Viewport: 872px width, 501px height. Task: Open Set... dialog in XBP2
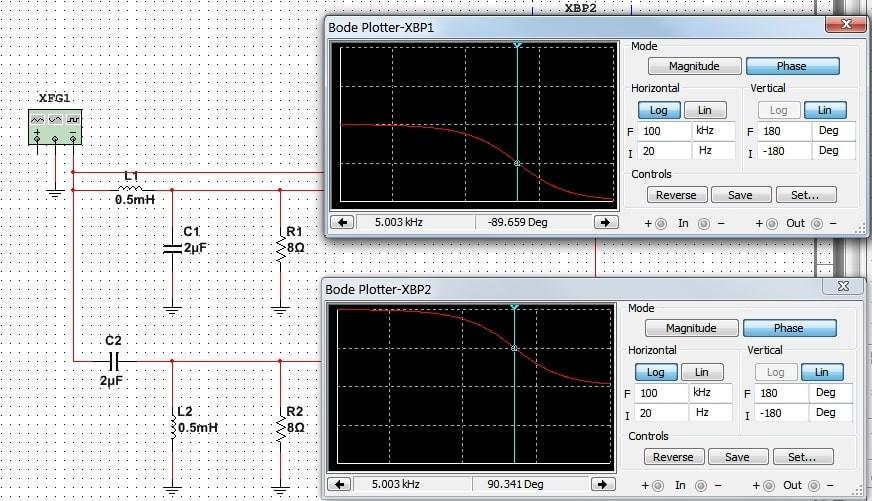(x=803, y=457)
